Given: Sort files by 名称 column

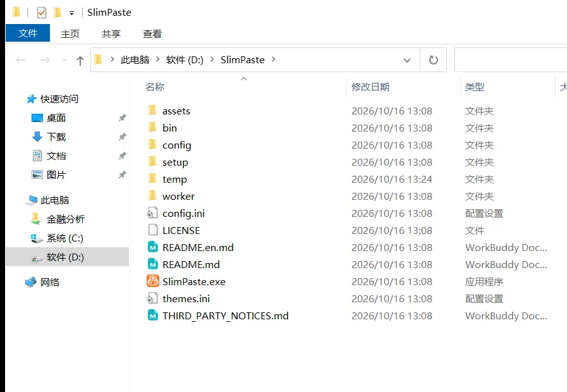Looking at the screenshot, I should 155,87.
